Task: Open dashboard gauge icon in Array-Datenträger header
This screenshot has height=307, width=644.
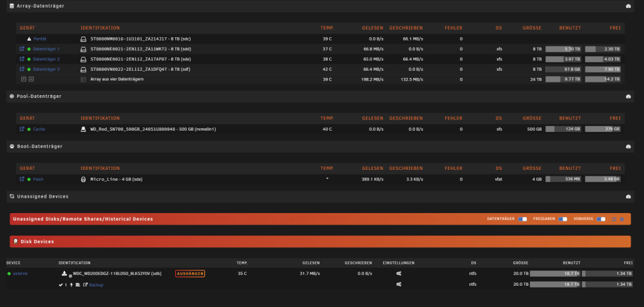Action: [x=628, y=6]
